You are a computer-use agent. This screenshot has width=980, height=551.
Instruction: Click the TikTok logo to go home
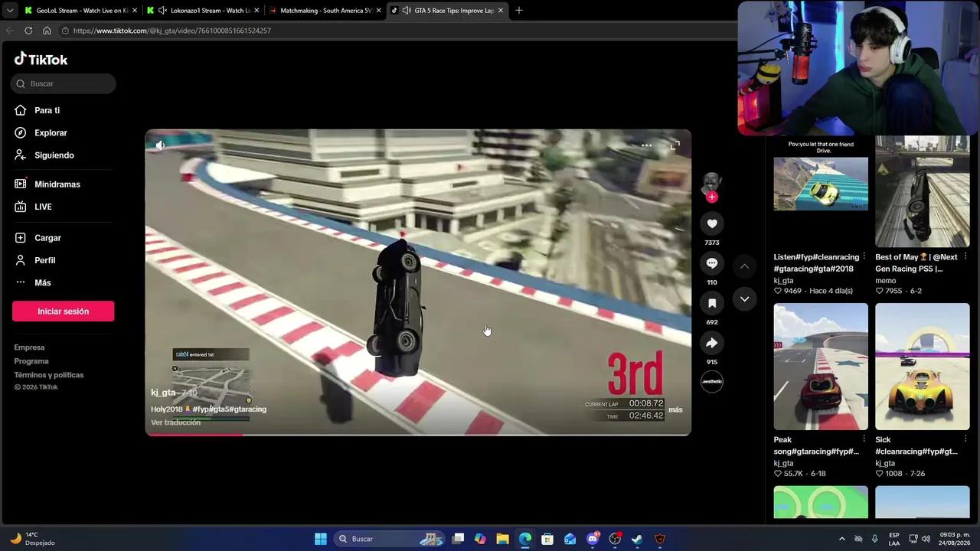click(x=41, y=60)
